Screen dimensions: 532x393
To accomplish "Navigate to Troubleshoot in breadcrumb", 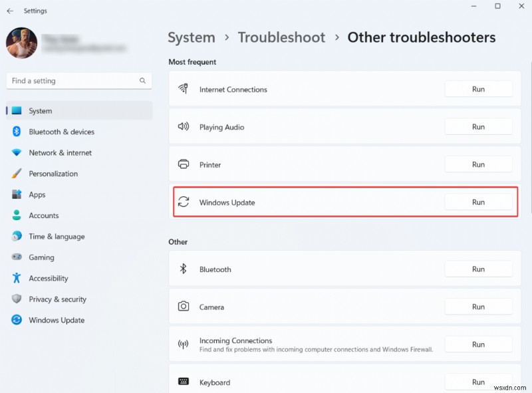I will click(281, 37).
